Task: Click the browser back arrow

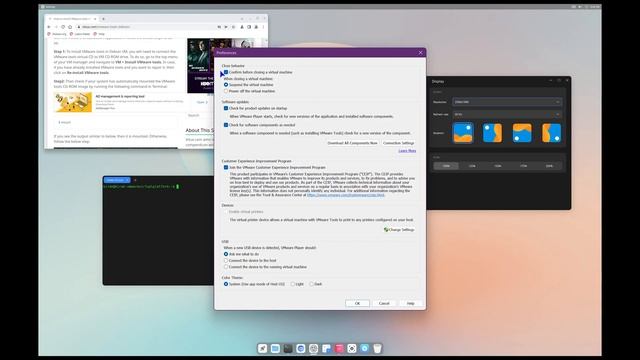Action: [49, 27]
